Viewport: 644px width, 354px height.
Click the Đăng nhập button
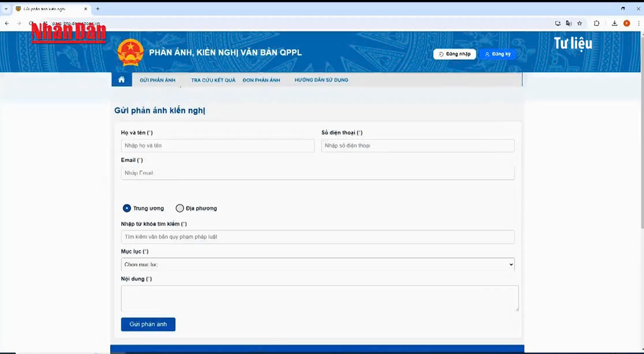[x=455, y=54]
